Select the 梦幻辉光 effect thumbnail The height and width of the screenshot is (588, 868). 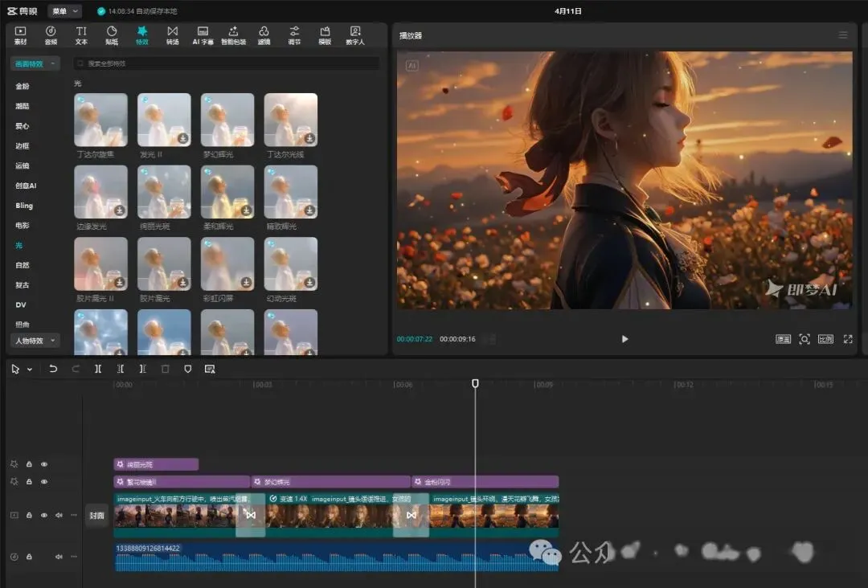click(227, 120)
